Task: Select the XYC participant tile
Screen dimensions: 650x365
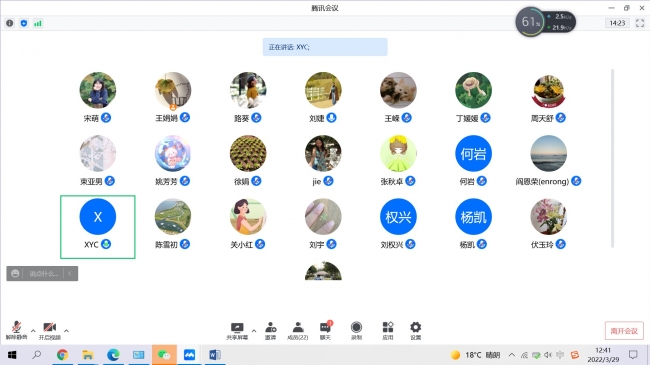Action: coord(98,227)
